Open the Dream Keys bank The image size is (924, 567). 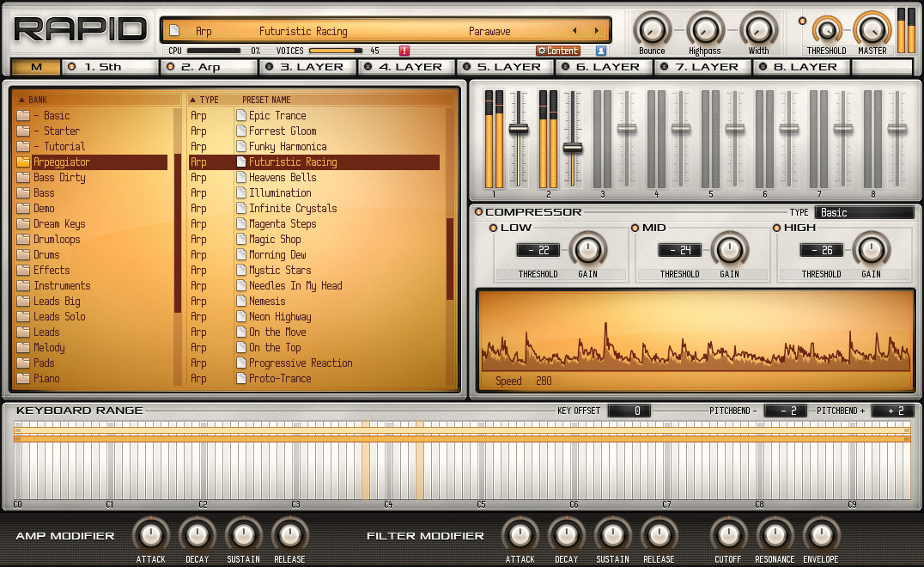point(92,224)
